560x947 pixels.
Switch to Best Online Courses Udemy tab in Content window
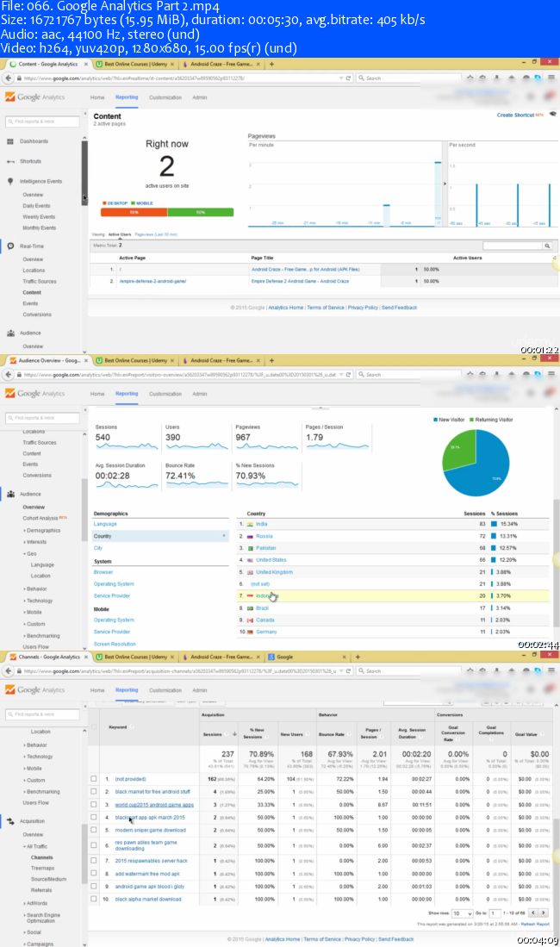point(135,64)
